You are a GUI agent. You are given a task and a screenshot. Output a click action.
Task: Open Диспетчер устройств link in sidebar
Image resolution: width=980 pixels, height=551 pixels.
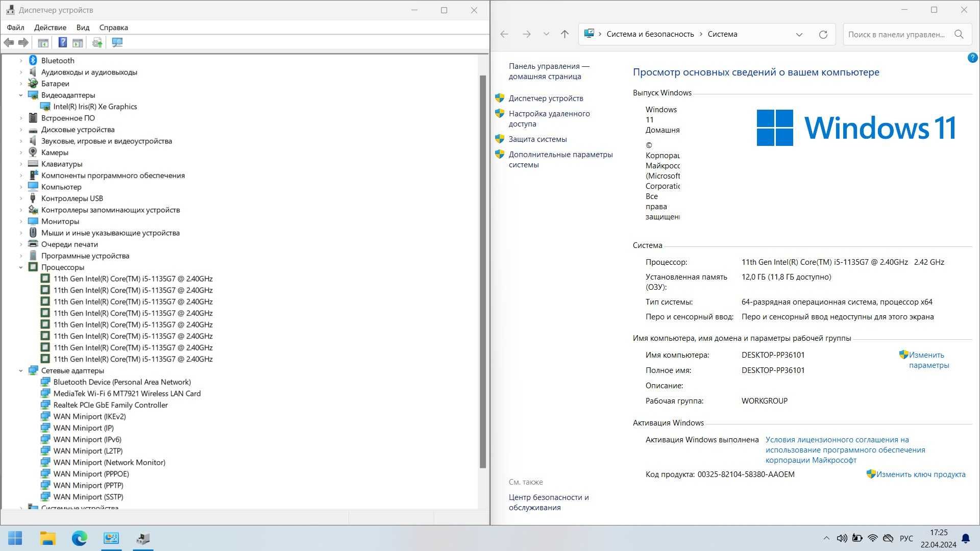click(x=546, y=98)
